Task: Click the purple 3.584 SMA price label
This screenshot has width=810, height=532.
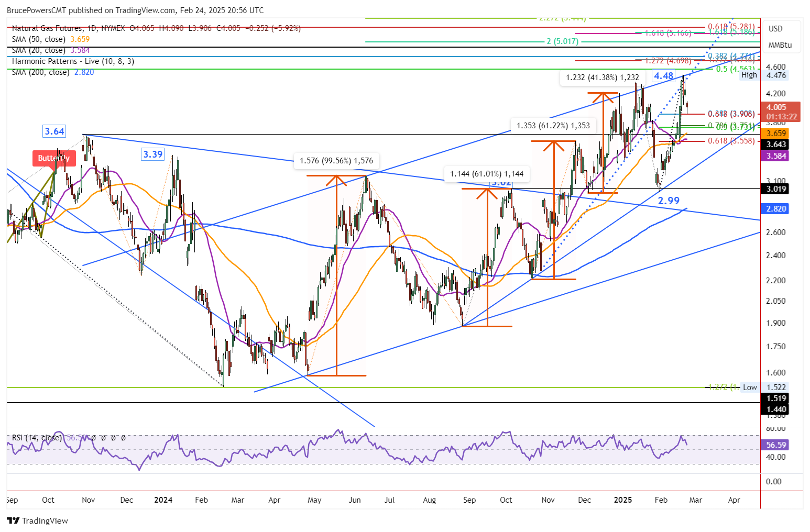Action: pyautogui.click(x=776, y=156)
